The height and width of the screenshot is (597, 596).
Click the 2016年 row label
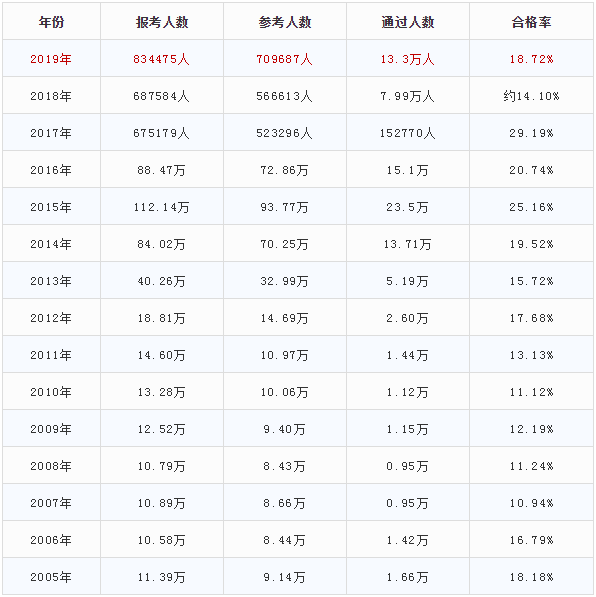point(51,170)
